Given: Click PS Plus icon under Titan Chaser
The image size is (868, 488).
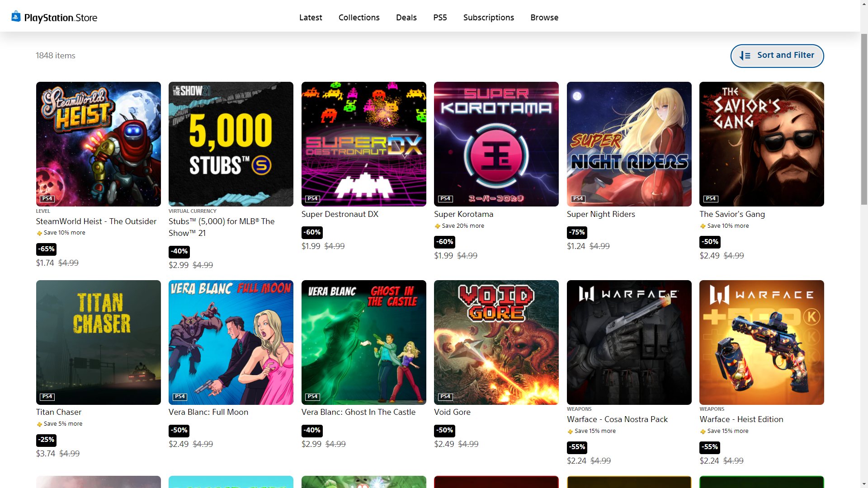Looking at the screenshot, I should 39,424.
